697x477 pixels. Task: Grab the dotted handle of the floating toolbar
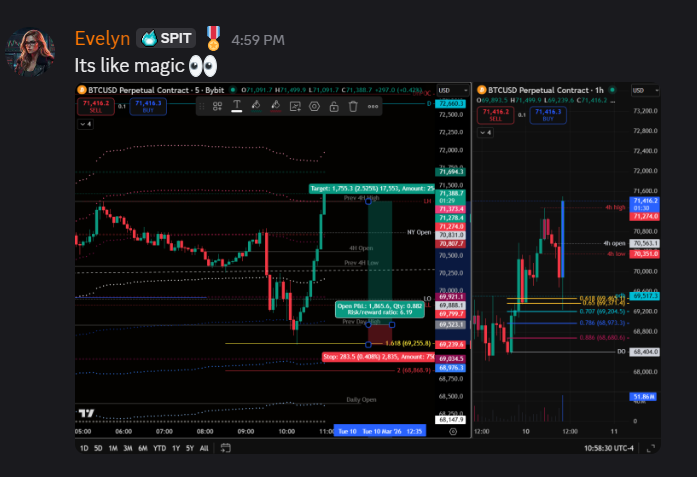point(202,106)
